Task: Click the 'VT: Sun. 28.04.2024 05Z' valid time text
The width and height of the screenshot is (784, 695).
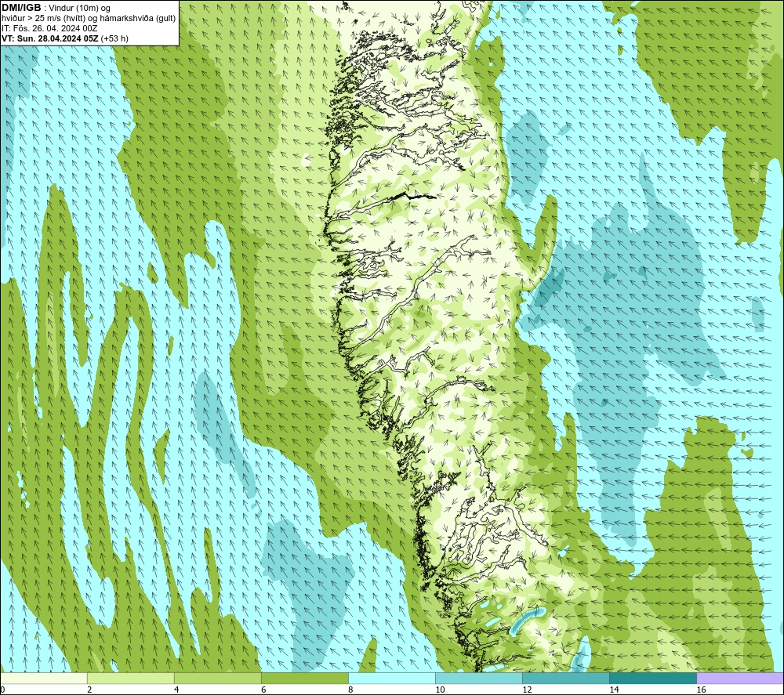Action: pos(50,38)
